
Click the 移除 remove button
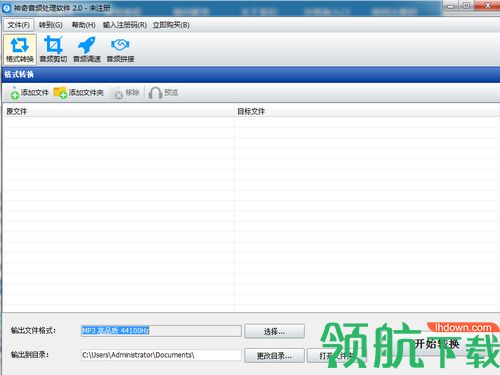point(126,93)
